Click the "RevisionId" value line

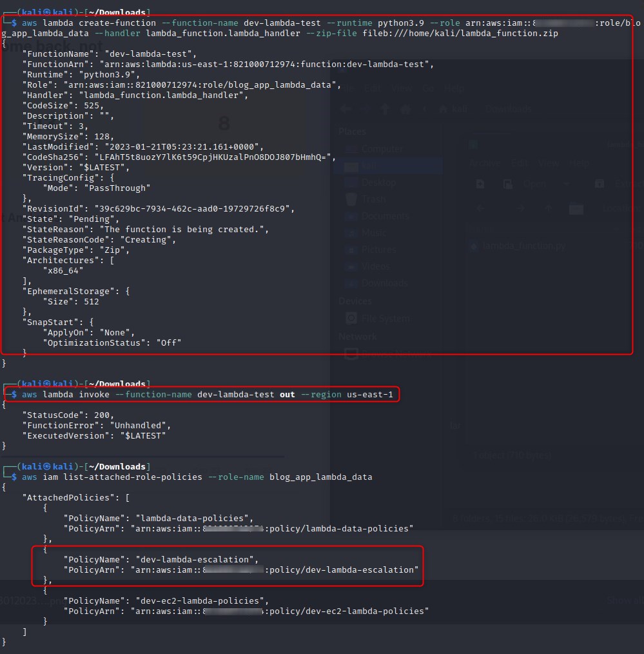159,208
